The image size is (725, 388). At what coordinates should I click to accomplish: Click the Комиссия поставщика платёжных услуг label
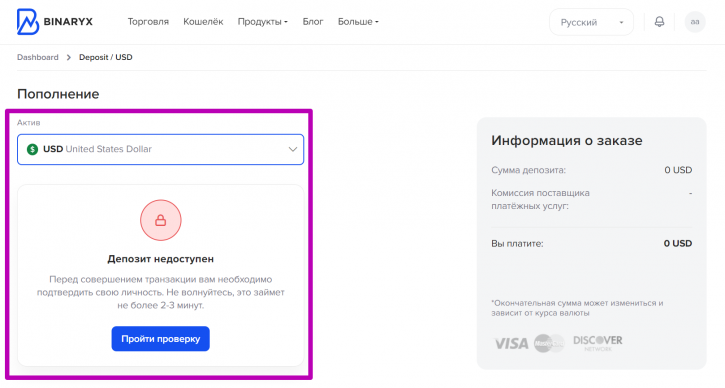[x=541, y=199]
